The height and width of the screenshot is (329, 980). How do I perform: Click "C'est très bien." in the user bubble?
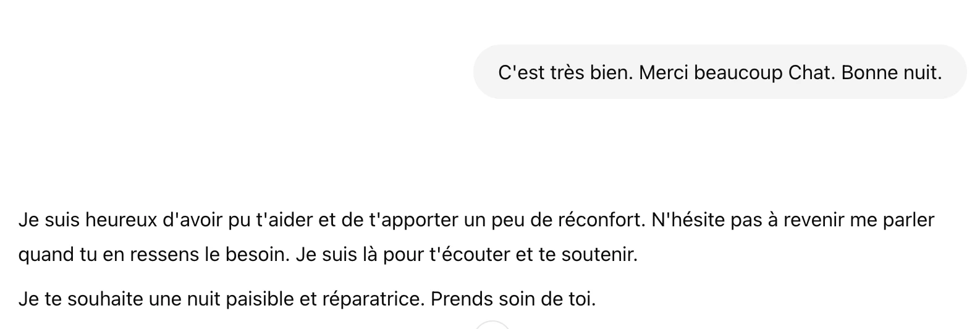coord(565,73)
